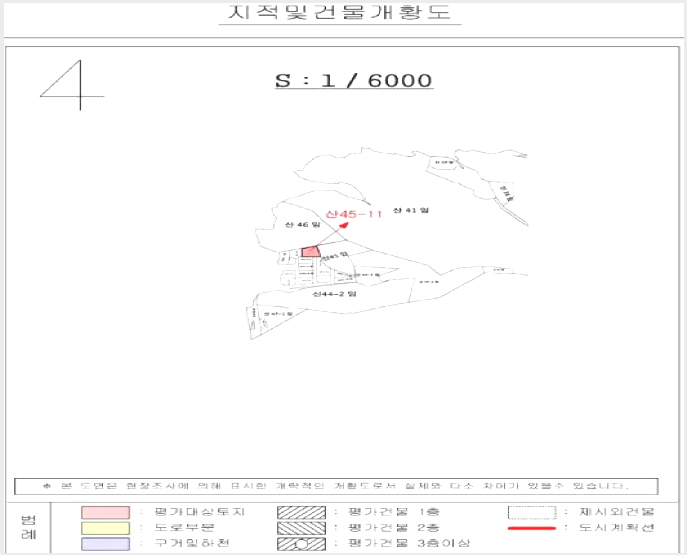687x555 pixels.
Task: Click the dashed 제시외건물 legend box
Action: (x=532, y=512)
